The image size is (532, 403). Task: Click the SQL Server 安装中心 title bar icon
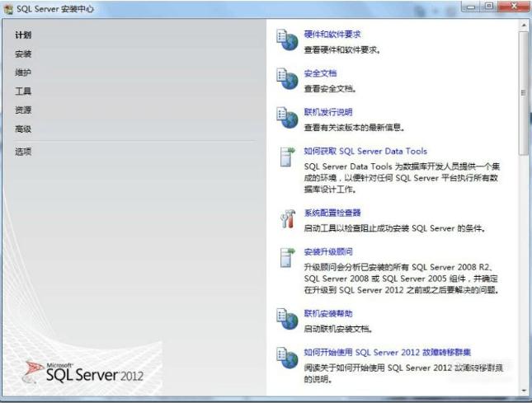8,9
